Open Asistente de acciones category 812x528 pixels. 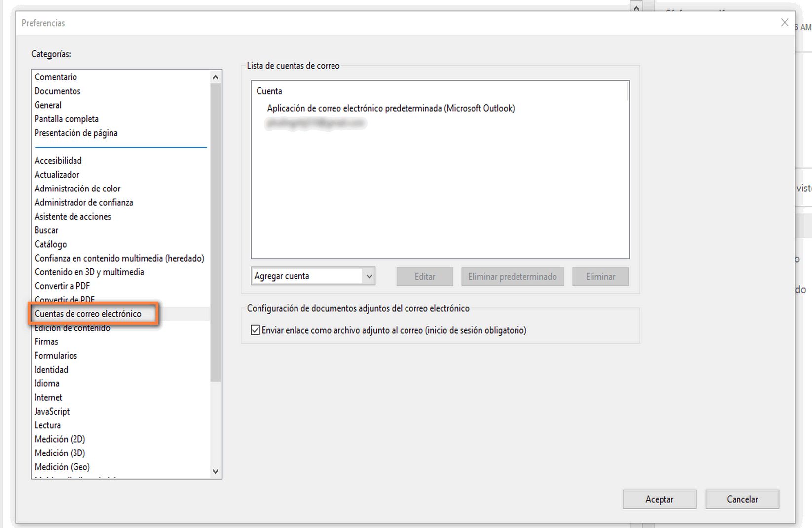click(x=73, y=216)
